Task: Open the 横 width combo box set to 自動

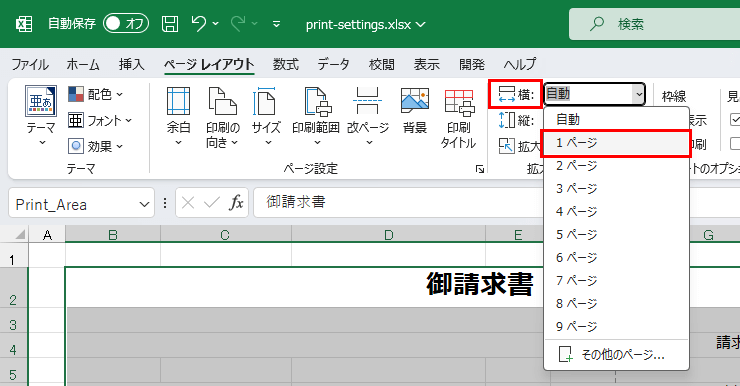Action: [x=595, y=94]
